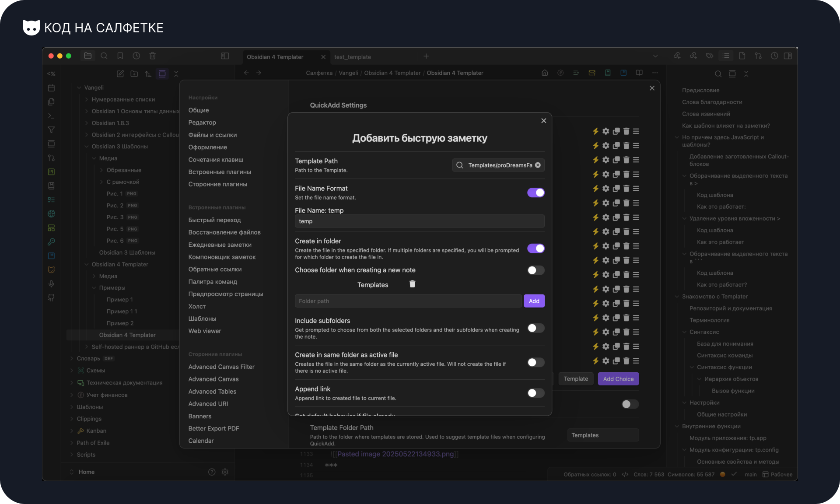Toggle the right sidebar icon
Viewport: 840px width, 504px height.
click(x=788, y=56)
